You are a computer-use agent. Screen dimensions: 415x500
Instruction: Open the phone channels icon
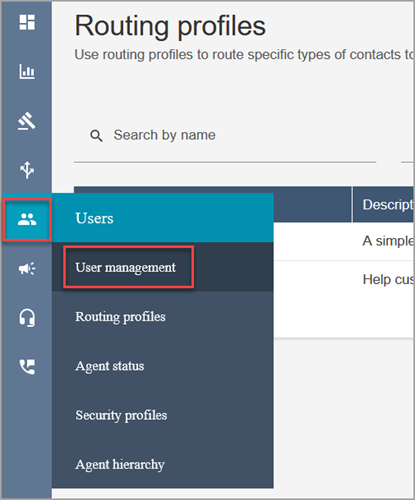pos(27,367)
